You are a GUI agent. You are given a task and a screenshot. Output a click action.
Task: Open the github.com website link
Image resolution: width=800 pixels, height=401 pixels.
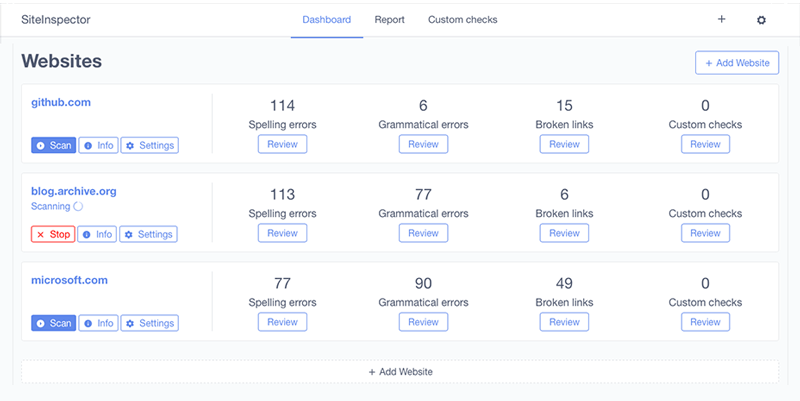(x=62, y=102)
